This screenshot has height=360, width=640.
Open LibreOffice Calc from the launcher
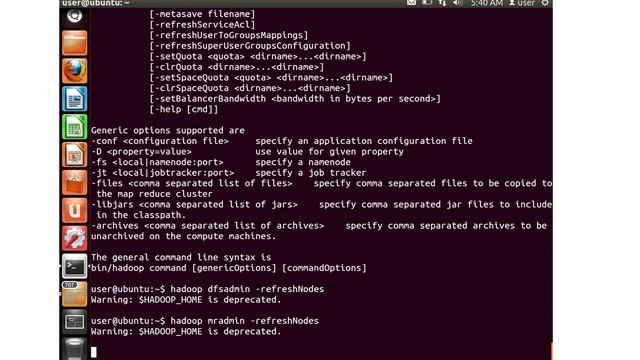[x=74, y=127]
